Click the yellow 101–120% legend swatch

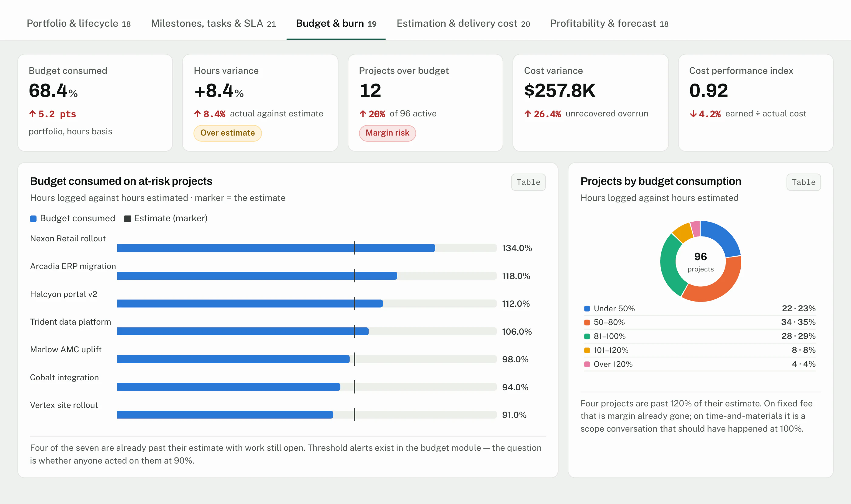pyautogui.click(x=587, y=350)
